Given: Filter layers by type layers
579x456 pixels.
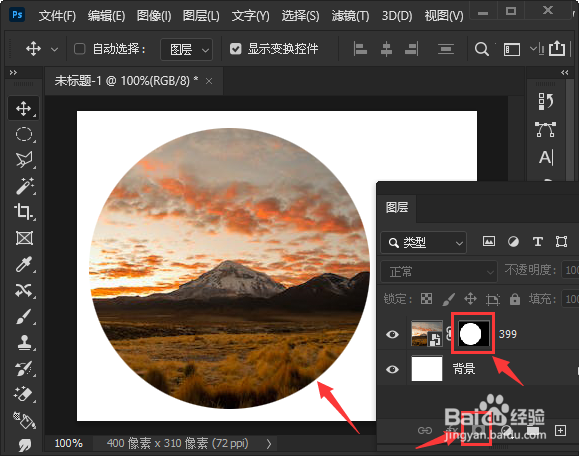Looking at the screenshot, I should 538,242.
